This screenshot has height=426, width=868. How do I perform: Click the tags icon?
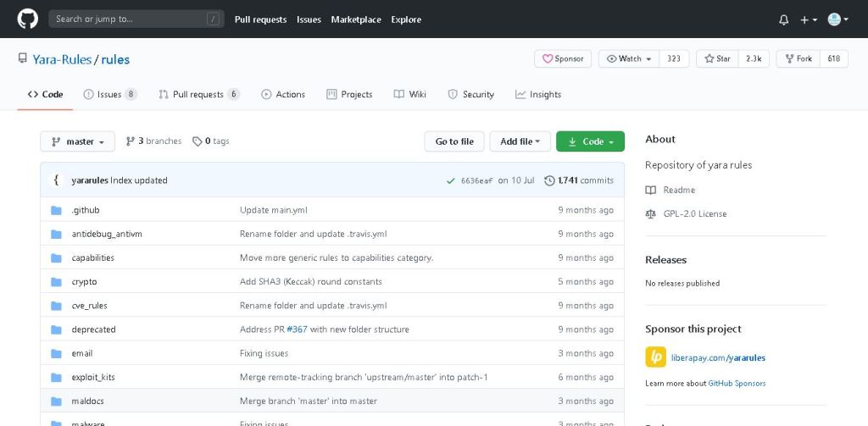(198, 141)
